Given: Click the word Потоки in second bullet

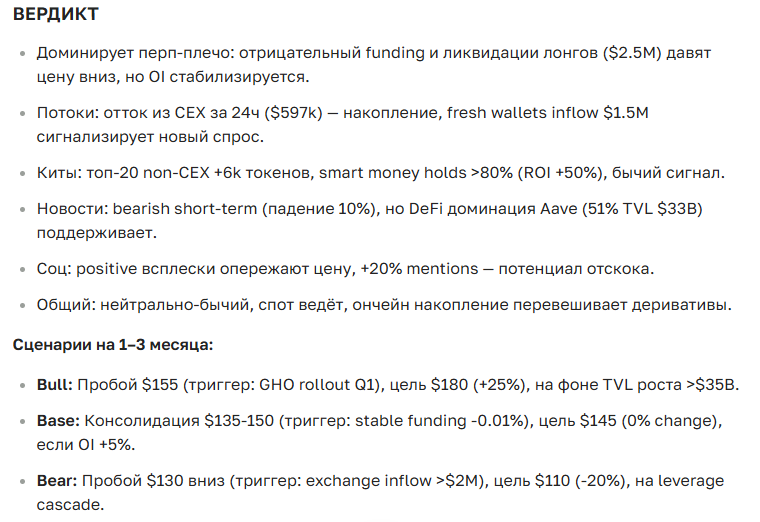Looking at the screenshot, I should click(x=68, y=113).
